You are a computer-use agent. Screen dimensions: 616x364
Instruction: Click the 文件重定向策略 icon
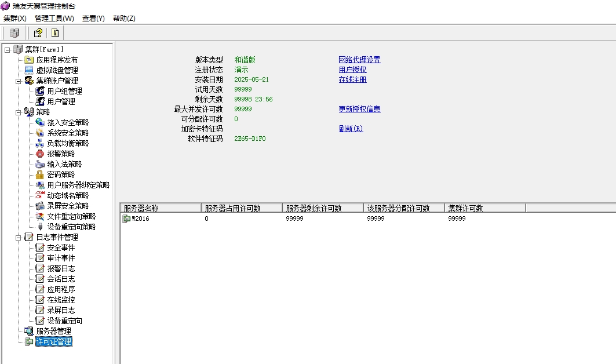[39, 216]
